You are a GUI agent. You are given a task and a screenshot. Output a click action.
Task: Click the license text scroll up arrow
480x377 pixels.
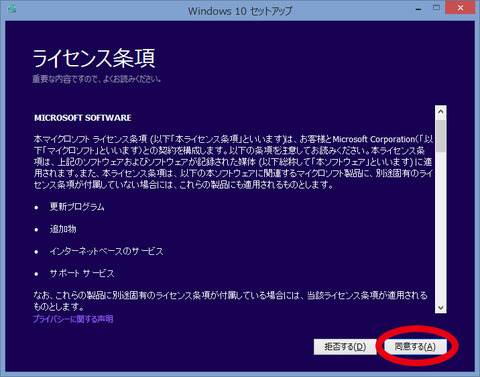coord(441,112)
